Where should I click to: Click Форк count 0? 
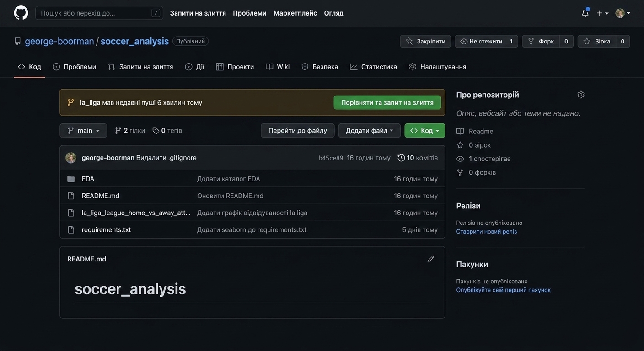pos(566,41)
